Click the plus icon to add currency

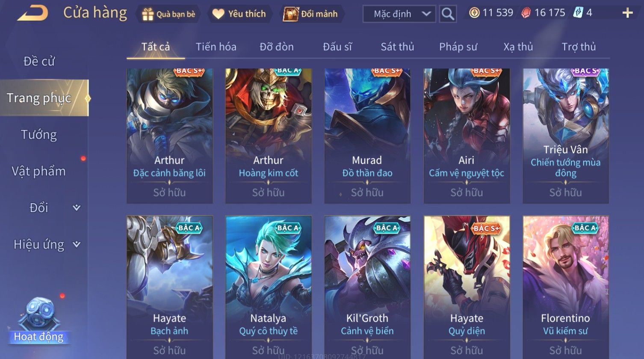(x=627, y=13)
